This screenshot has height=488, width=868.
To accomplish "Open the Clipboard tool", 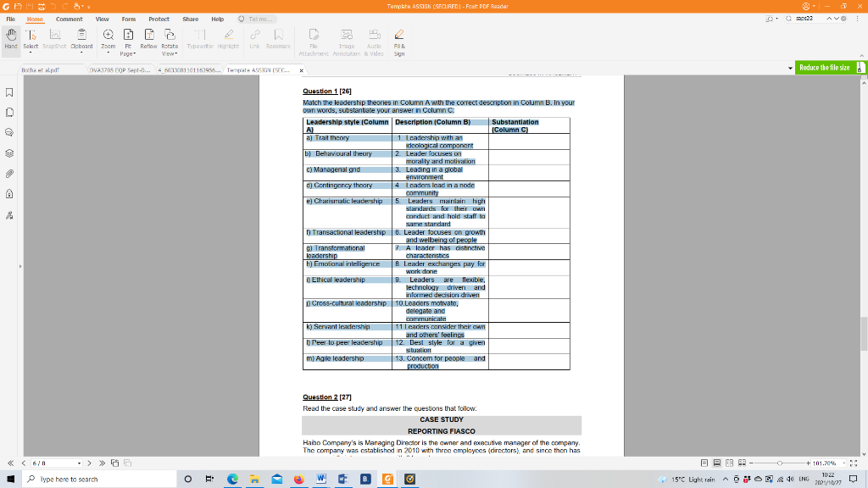I will pyautogui.click(x=81, y=41).
